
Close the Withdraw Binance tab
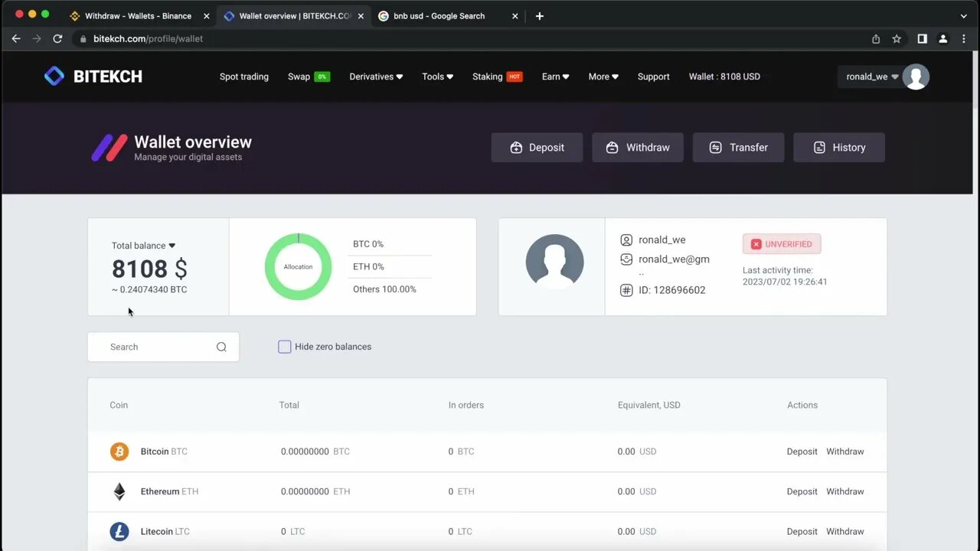pos(206,16)
